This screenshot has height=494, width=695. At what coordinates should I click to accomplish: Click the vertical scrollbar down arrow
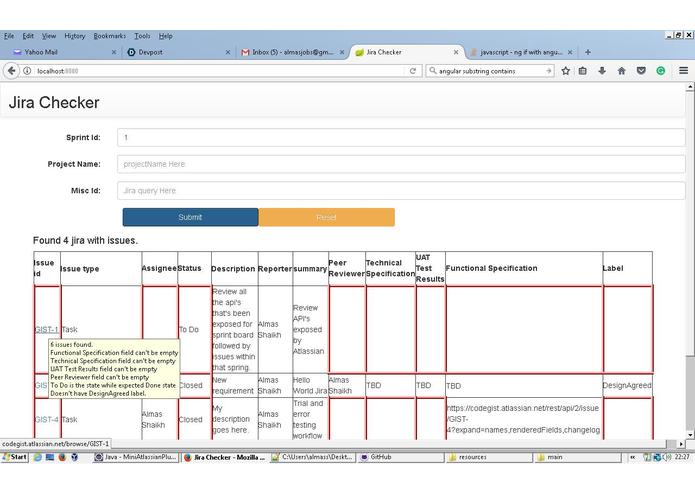click(690, 435)
